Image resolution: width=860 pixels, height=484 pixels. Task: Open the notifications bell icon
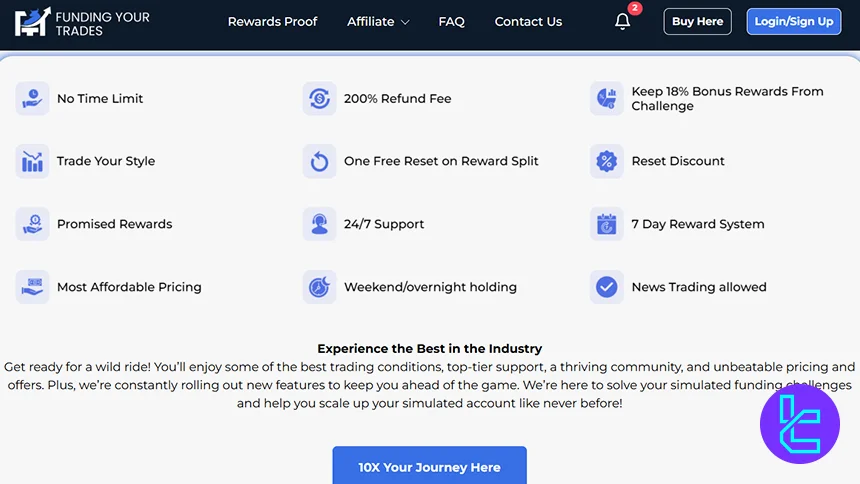click(622, 22)
